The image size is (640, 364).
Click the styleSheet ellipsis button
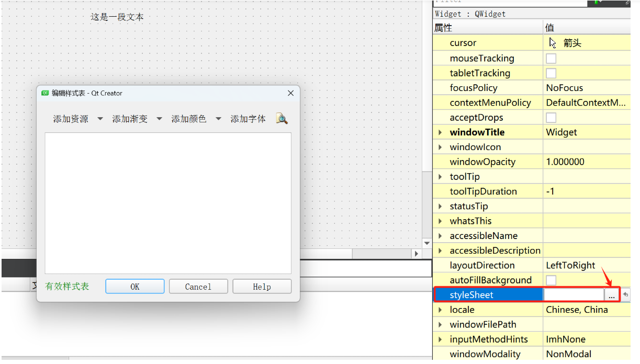click(611, 295)
